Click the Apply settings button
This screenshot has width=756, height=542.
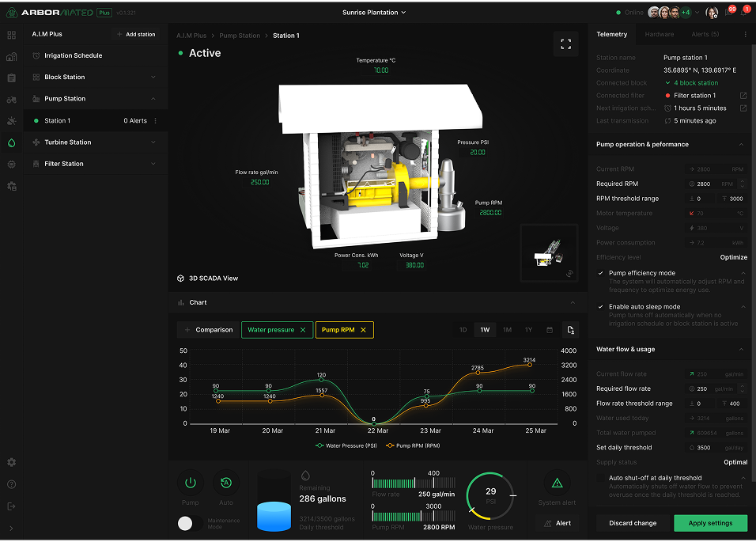[x=710, y=523]
